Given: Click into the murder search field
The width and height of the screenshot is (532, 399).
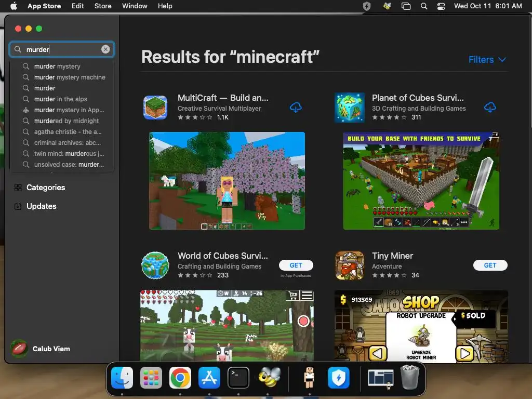Looking at the screenshot, I should click(x=62, y=49).
